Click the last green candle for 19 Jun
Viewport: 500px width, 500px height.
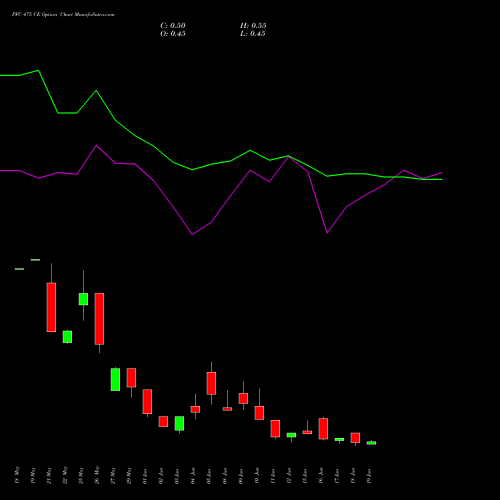371,443
